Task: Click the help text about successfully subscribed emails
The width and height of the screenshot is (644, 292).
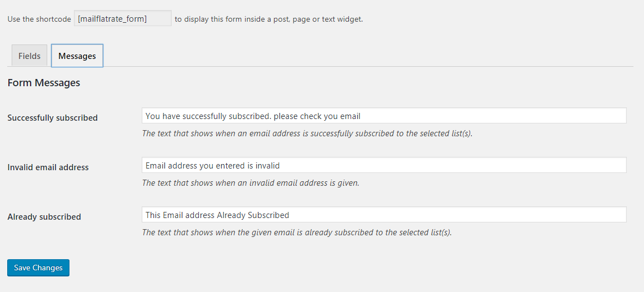Action: click(x=307, y=133)
